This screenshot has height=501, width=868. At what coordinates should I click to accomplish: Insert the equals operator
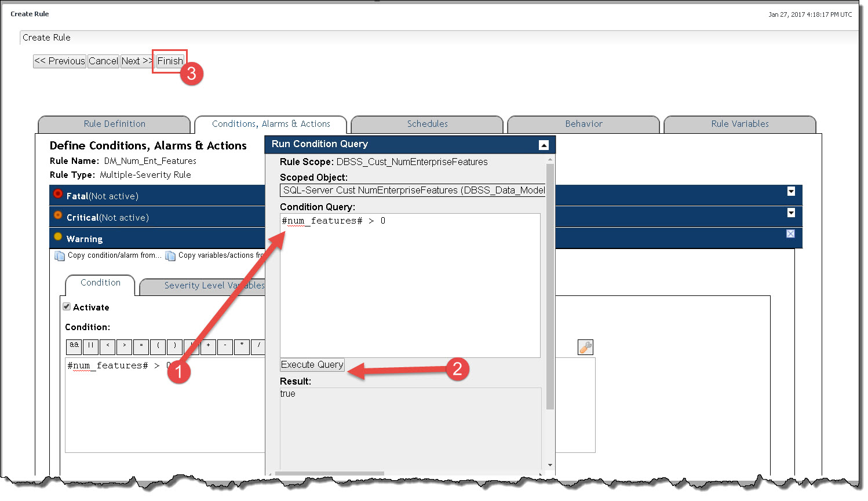tap(141, 346)
